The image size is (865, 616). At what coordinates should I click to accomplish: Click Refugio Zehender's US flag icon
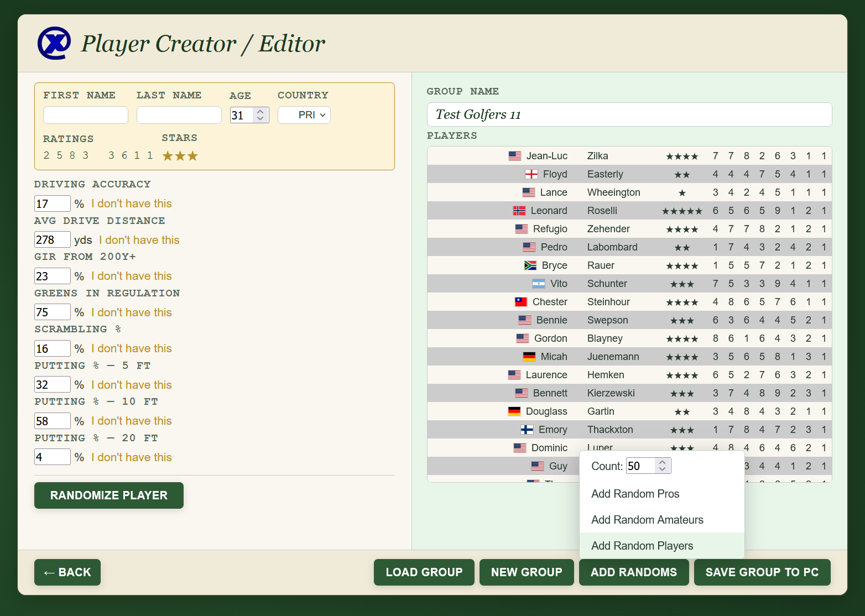pyautogui.click(x=522, y=229)
